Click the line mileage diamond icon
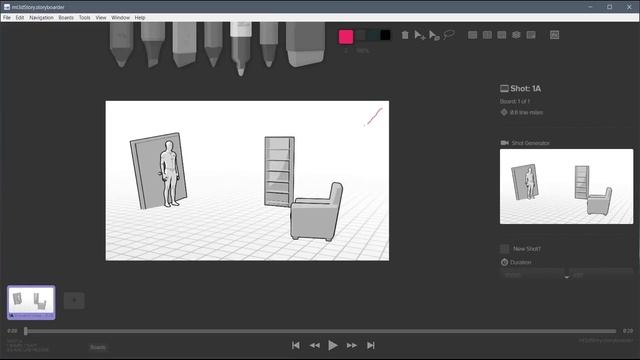Viewport: 640px width, 360px height. [504, 112]
